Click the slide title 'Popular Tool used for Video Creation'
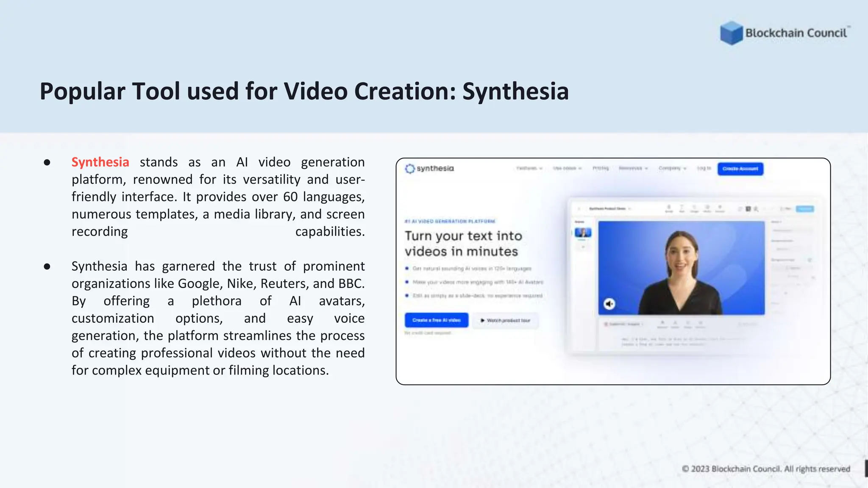The image size is (868, 488). 304,91
